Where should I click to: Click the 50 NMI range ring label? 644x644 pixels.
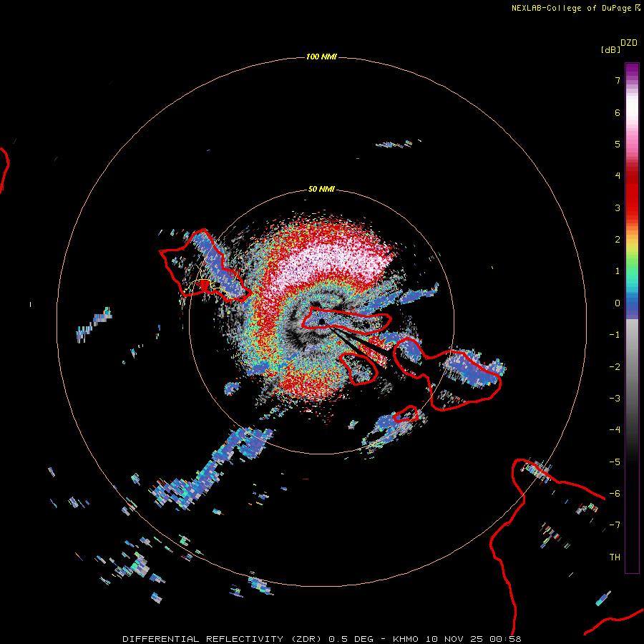point(321,189)
